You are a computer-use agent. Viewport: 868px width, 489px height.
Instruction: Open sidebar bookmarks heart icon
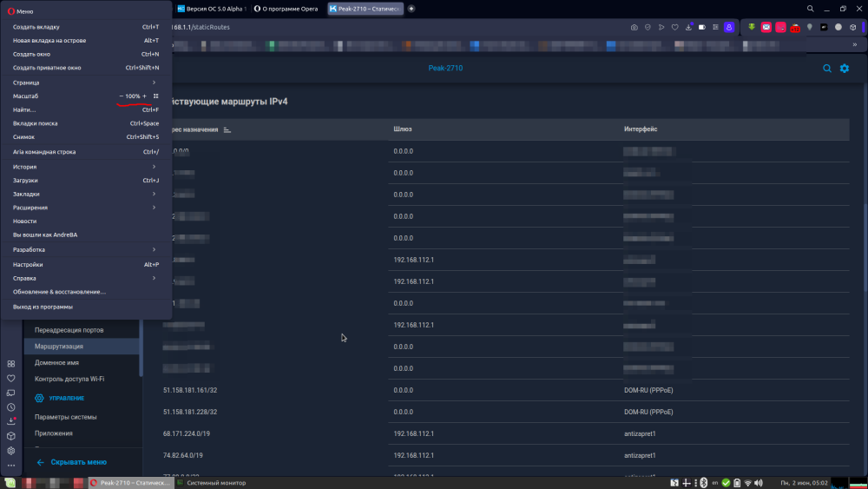[x=11, y=378]
